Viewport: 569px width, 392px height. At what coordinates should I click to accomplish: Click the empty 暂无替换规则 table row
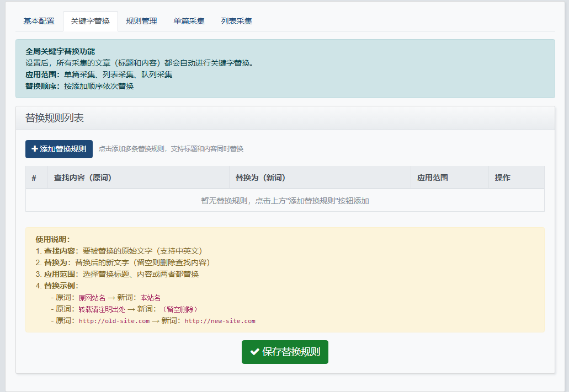[x=285, y=201]
